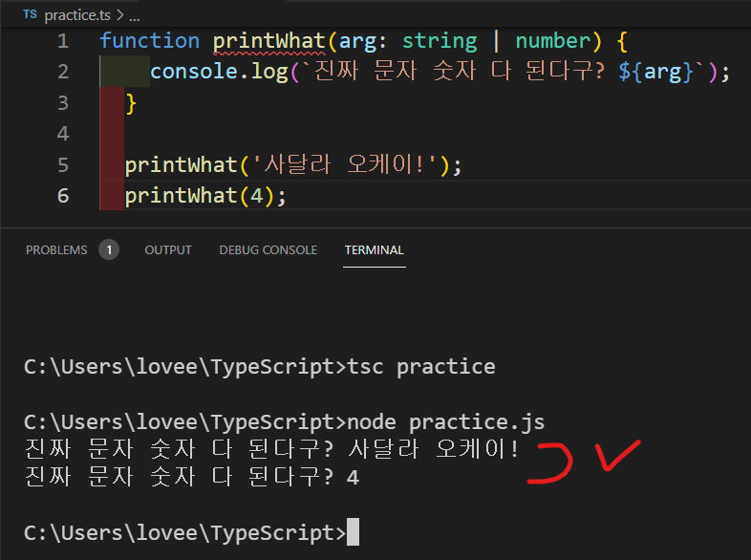751x560 pixels.
Task: Click terminal output line ending with 4
Action: coord(192,477)
